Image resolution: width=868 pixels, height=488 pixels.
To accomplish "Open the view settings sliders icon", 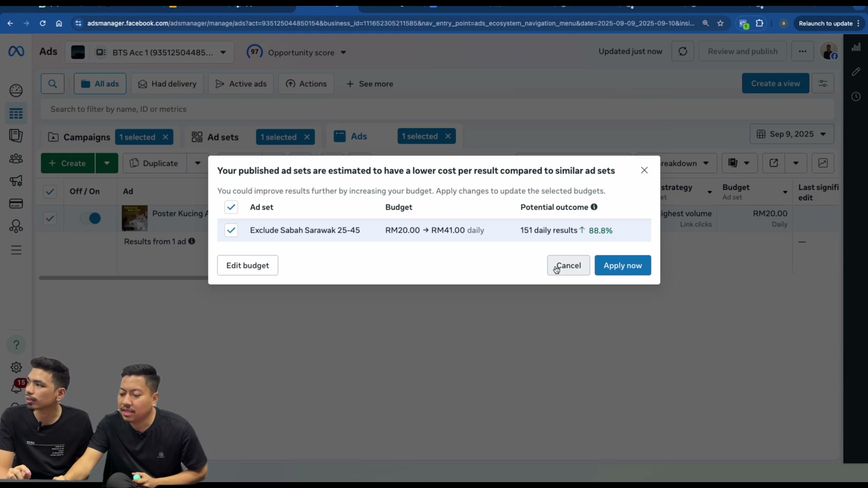I will [x=823, y=84].
